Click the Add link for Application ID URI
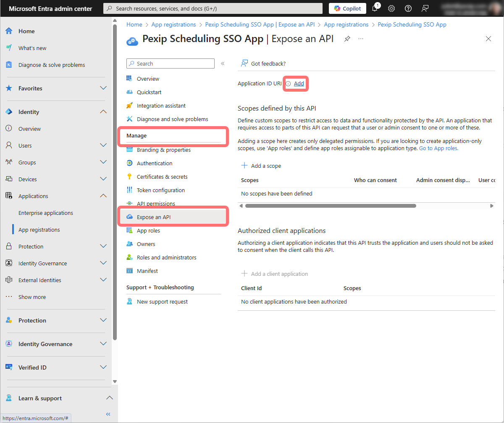This screenshot has width=504, height=423. (299, 84)
